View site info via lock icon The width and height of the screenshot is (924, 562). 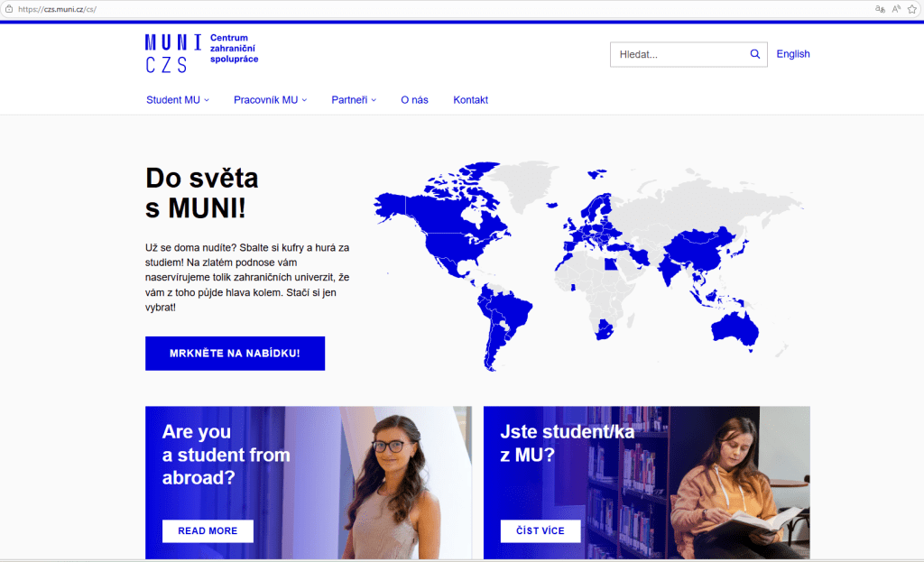(x=9, y=9)
